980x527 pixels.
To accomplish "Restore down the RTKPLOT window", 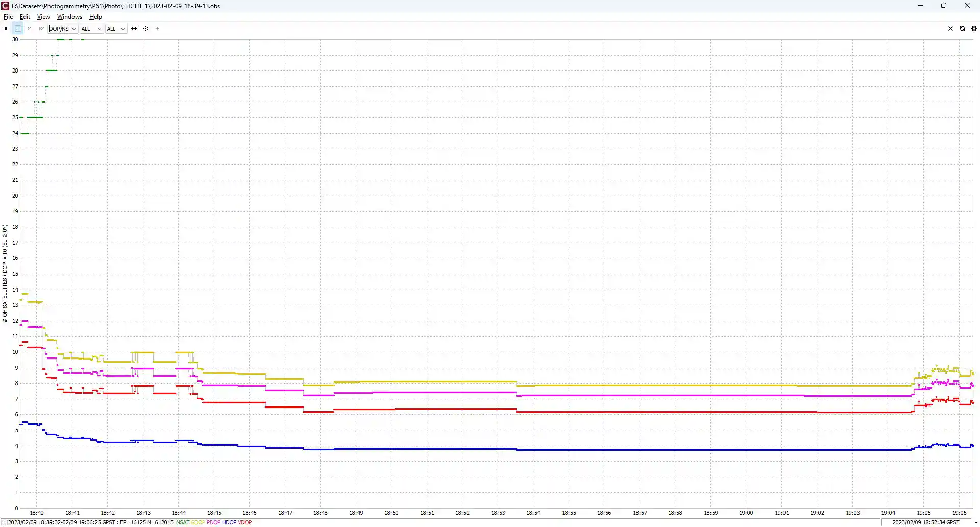I will pyautogui.click(x=944, y=6).
